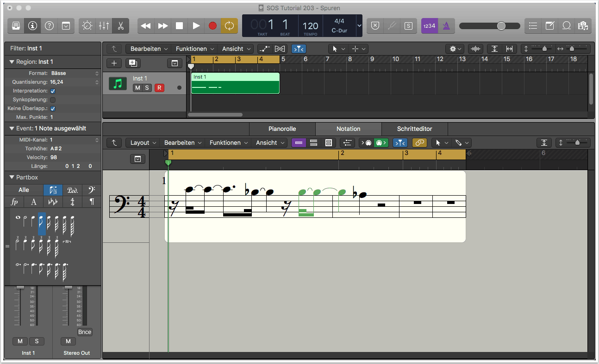This screenshot has width=599, height=364.
Task: Select the bass clef Partbox icon
Action: [91, 190]
